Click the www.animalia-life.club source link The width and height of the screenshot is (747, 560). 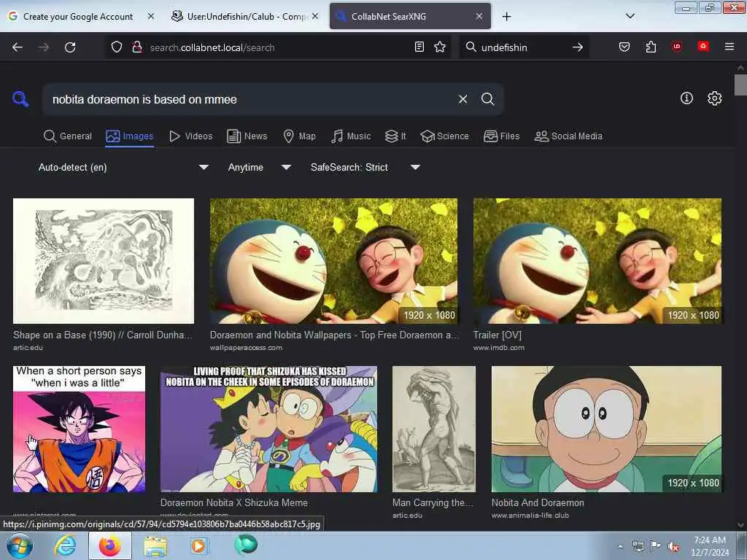[x=530, y=516]
